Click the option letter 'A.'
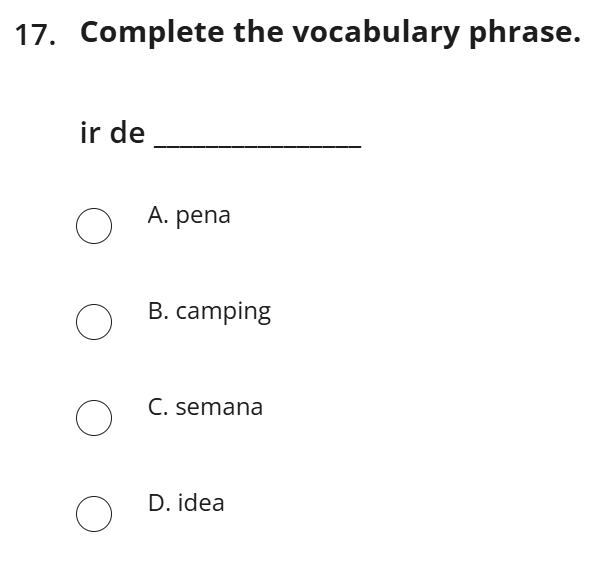This screenshot has width=610, height=561. 158,215
